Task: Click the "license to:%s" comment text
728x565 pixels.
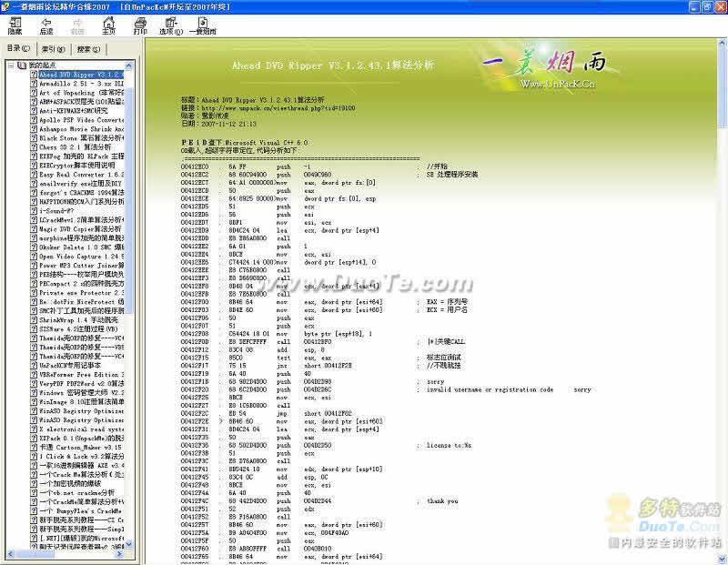Action: pyautogui.click(x=449, y=446)
